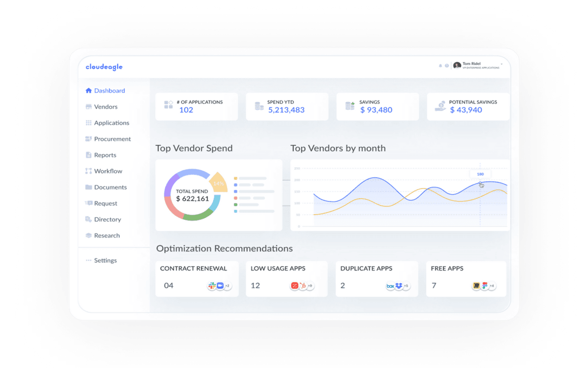Open the help icon in header

pyautogui.click(x=447, y=66)
